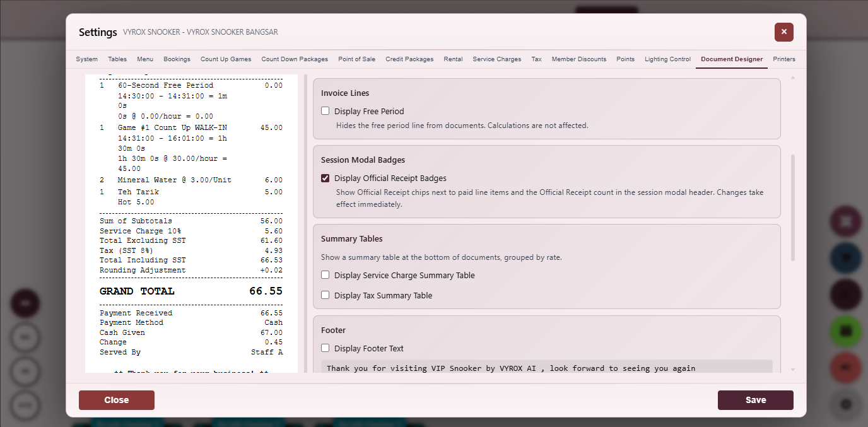Screen dimensions: 868x427
Task: Switch to the Printers tab
Action: (x=784, y=59)
